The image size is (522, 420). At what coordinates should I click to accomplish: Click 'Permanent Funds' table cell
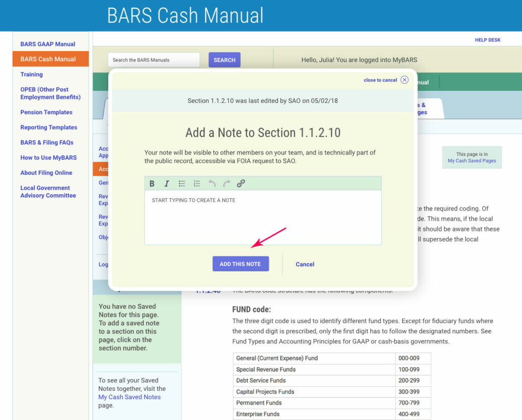(x=314, y=403)
